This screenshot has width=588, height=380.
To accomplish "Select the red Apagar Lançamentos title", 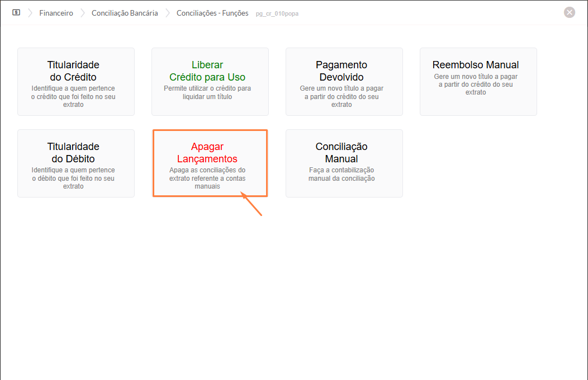I will pyautogui.click(x=207, y=153).
